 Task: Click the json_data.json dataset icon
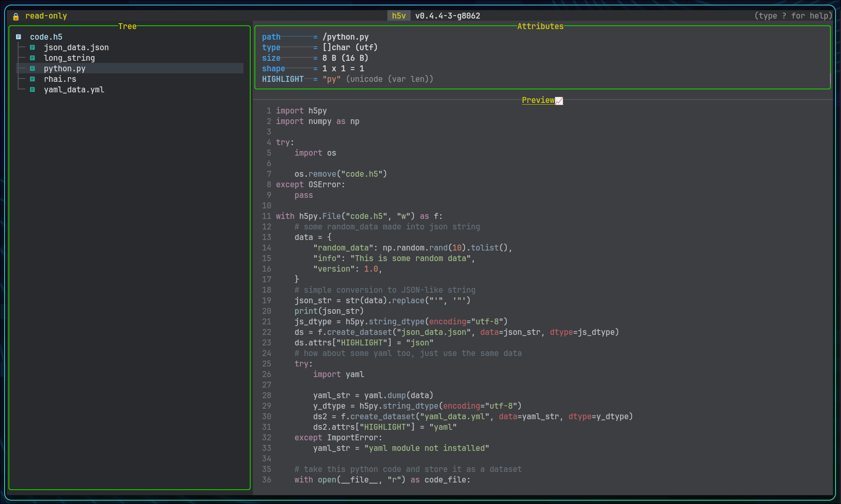point(32,47)
